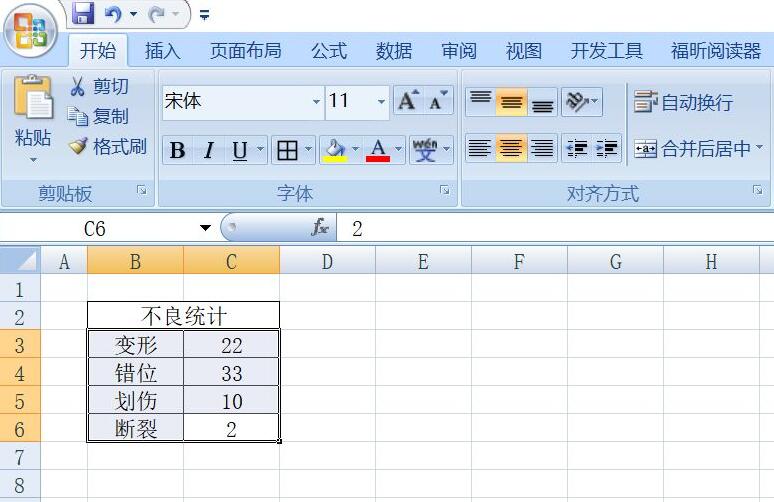This screenshot has width=774, height=502.
Task: Toggle center horizontal alignment
Action: tap(511, 148)
